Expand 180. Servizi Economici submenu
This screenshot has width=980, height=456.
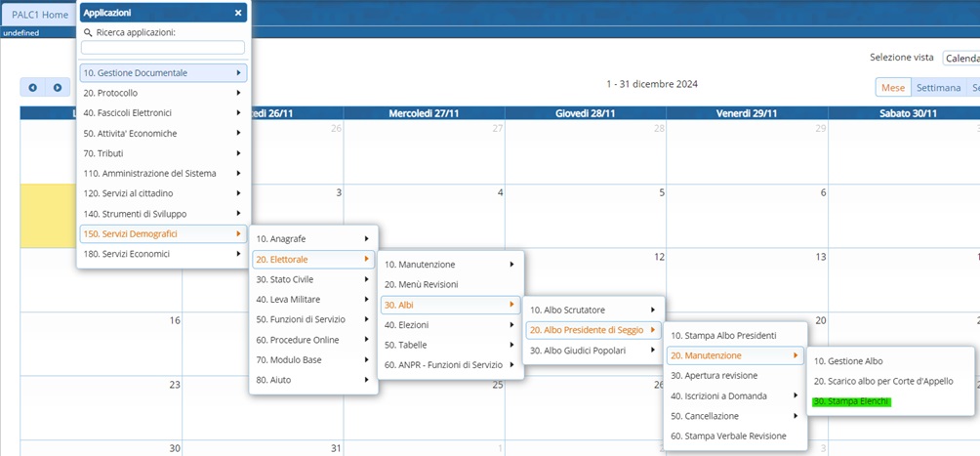[x=162, y=254]
